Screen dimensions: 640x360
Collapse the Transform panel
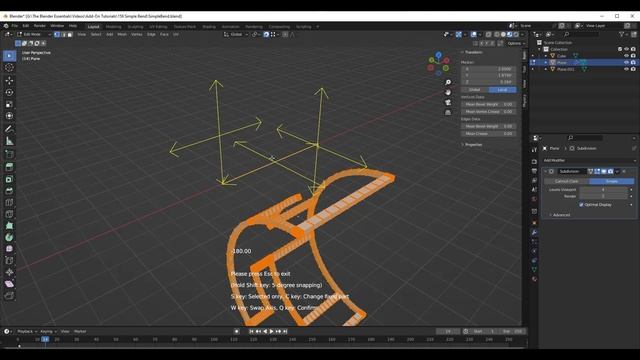(x=472, y=52)
